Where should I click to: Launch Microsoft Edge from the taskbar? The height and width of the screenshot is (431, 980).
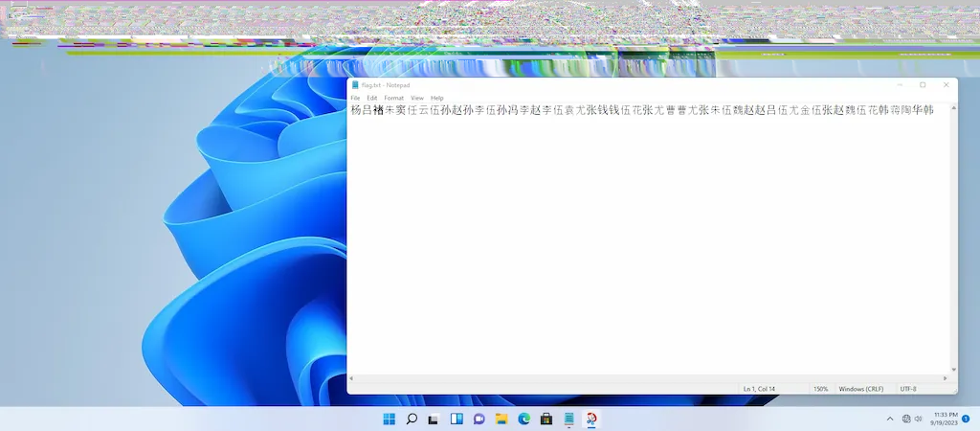pos(524,419)
